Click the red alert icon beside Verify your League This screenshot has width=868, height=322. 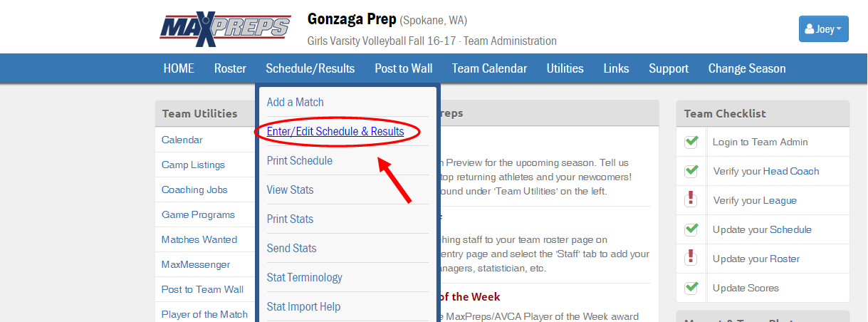click(x=691, y=200)
